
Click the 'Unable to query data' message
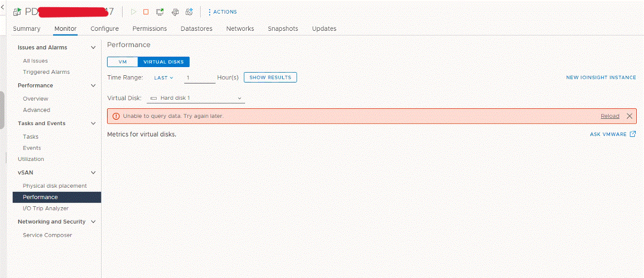point(173,116)
